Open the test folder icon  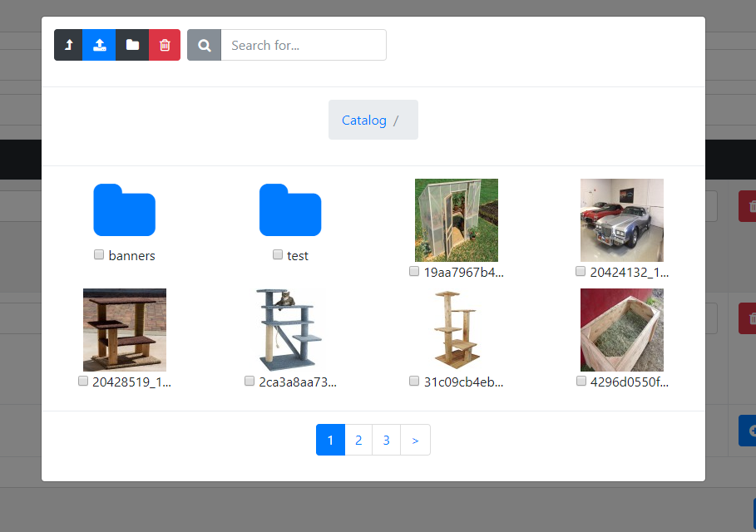[290, 209]
